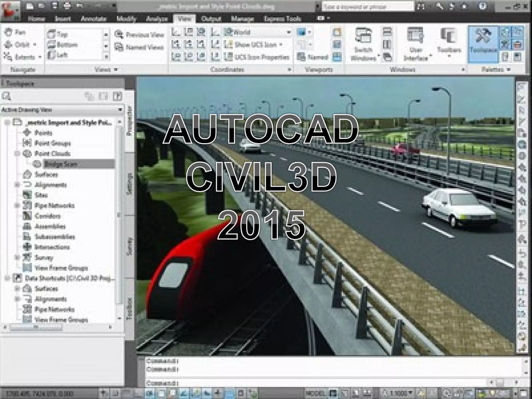
Task: Open the World UCS dropdown
Action: click(x=288, y=32)
